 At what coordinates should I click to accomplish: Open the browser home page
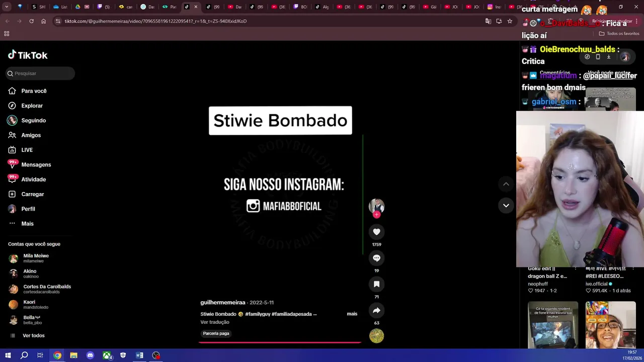pos(44,21)
